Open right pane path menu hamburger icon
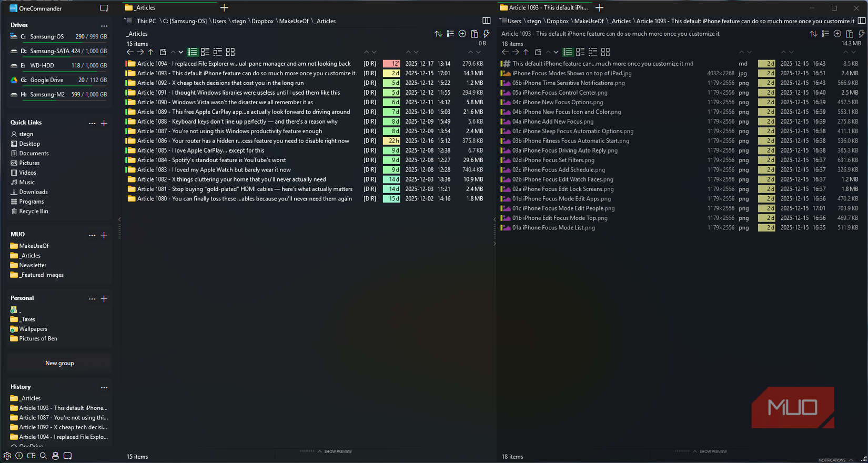This screenshot has width=868, height=463. (x=503, y=21)
